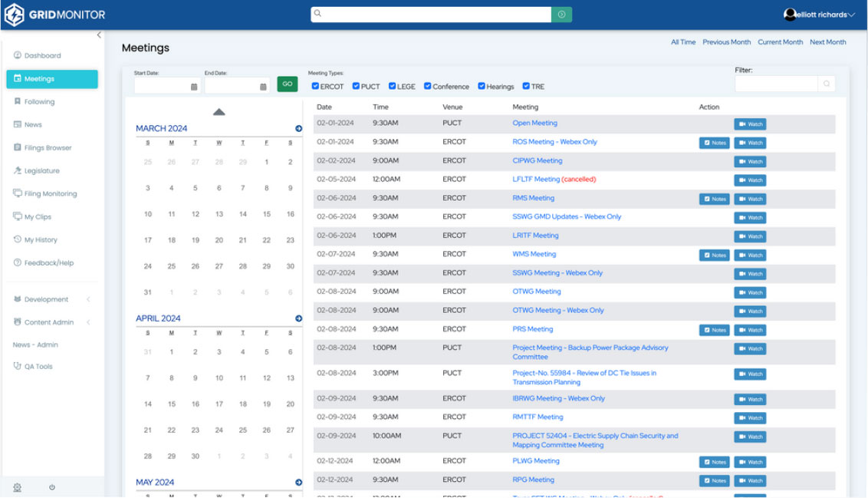Open settings gear at sidebar bottom
Screen dimensions: 868x498
[18, 487]
